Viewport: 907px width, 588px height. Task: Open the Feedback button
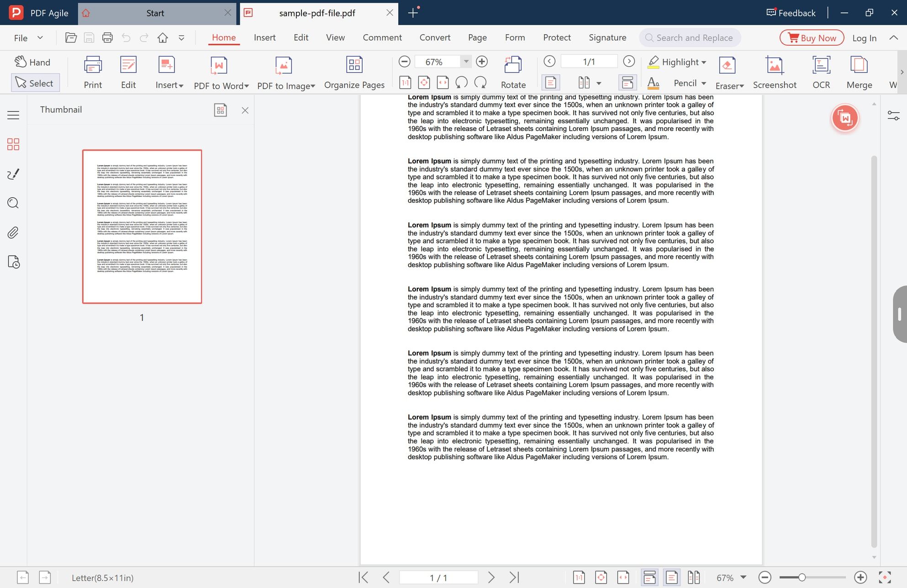[791, 13]
